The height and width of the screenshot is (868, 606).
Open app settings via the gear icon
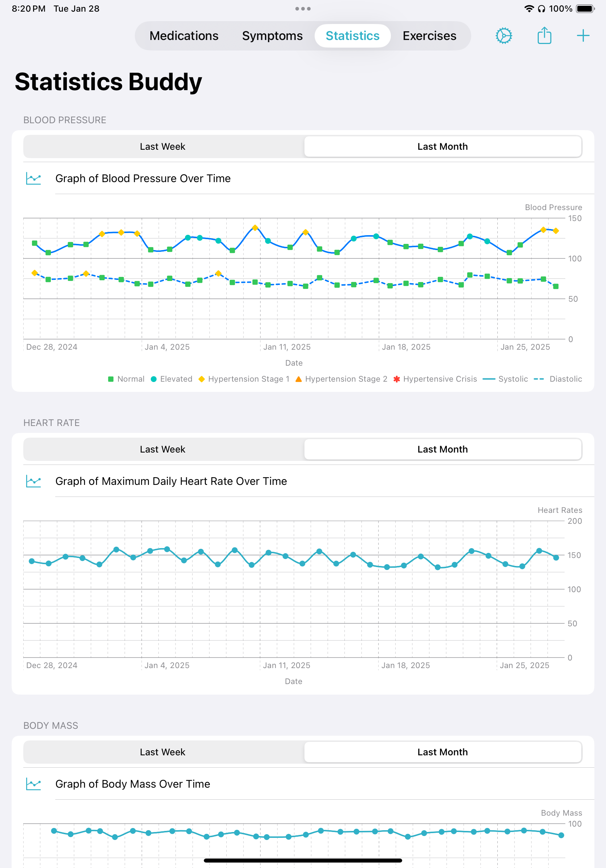504,35
